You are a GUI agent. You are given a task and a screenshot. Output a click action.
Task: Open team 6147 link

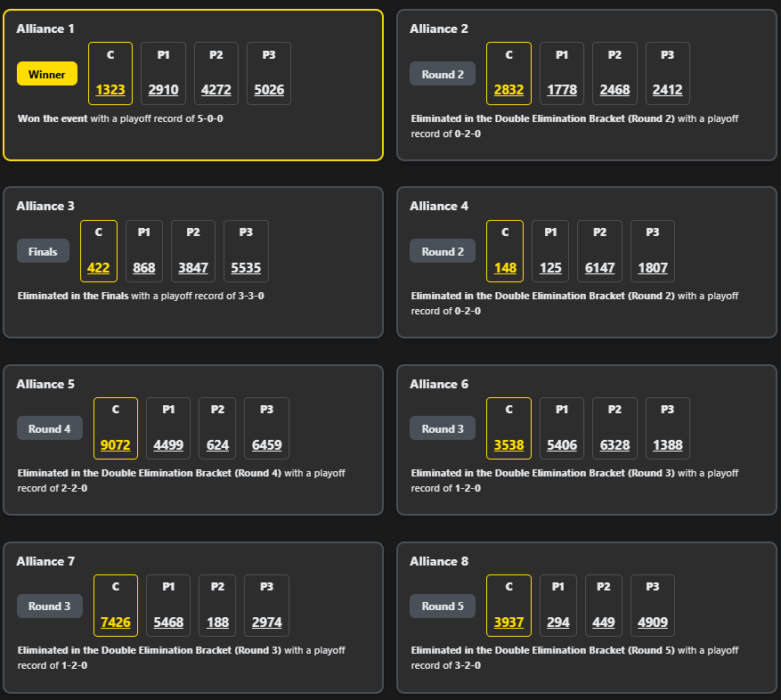click(x=599, y=267)
